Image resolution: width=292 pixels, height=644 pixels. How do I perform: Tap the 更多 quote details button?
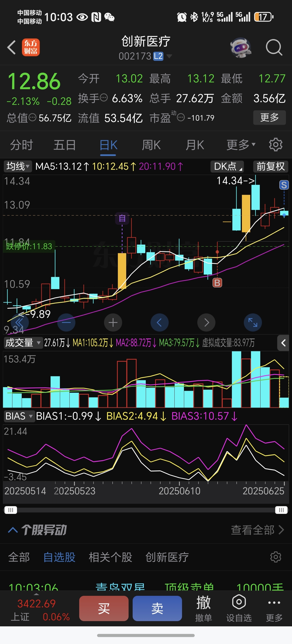point(270,117)
